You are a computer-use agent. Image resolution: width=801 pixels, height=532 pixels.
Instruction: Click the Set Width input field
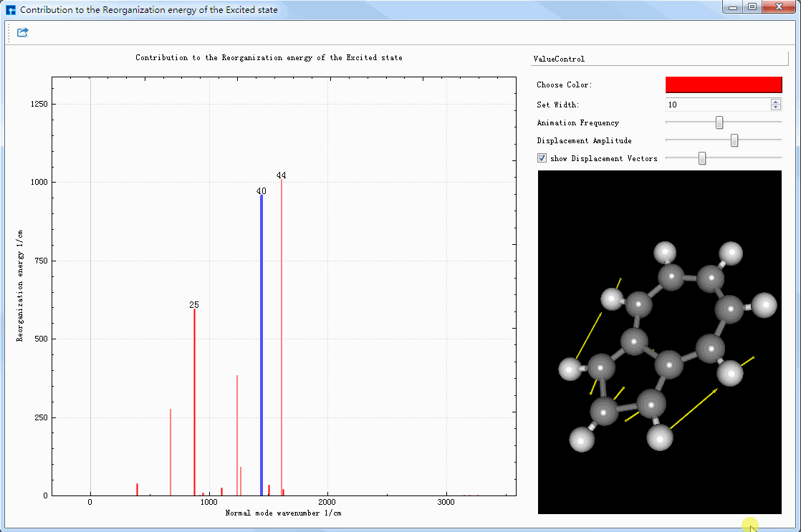(x=716, y=105)
